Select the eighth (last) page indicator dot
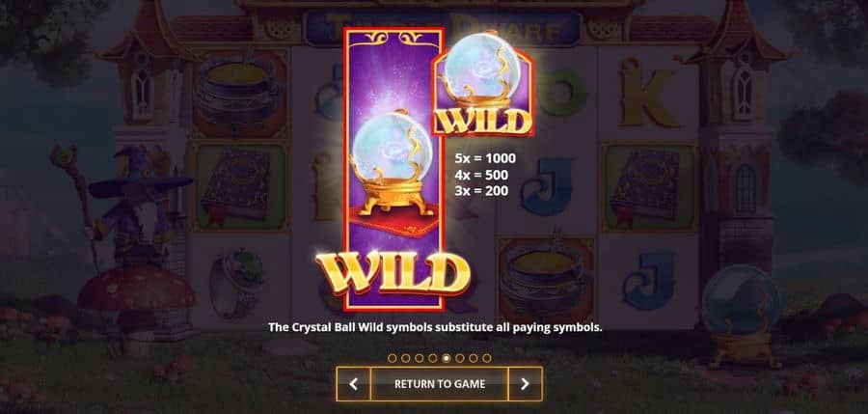This screenshot has width=868, height=414. (487, 358)
